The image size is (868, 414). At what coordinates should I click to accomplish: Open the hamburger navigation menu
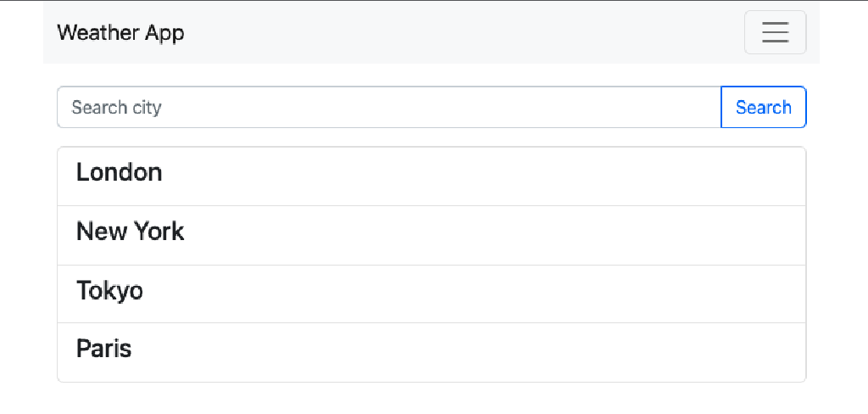point(775,32)
